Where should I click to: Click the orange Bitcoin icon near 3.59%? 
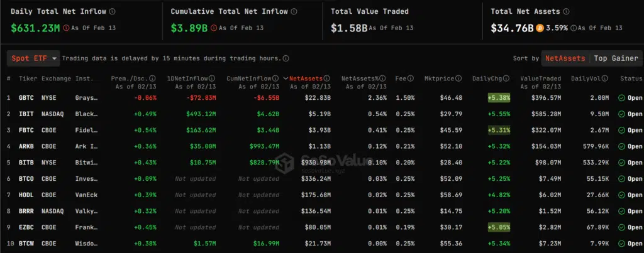540,28
